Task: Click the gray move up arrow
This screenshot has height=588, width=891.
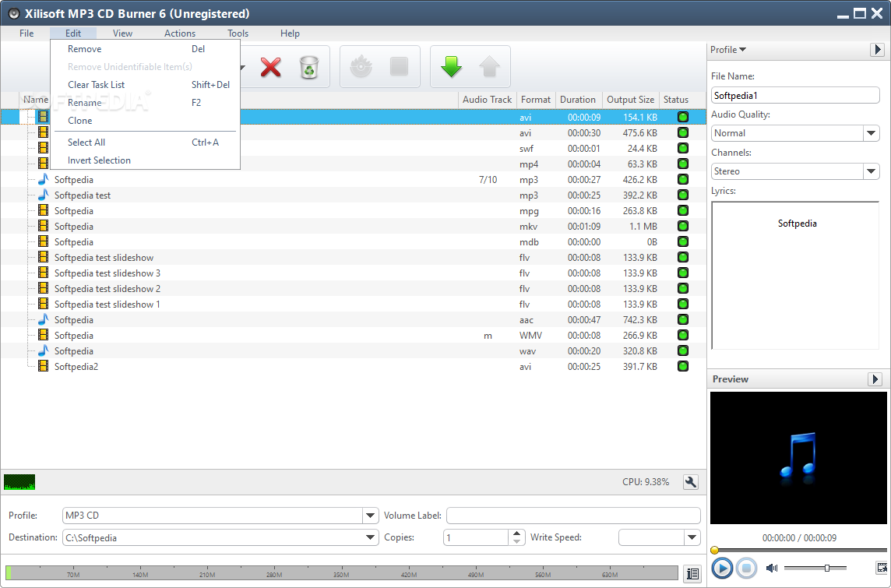Action: [x=489, y=66]
